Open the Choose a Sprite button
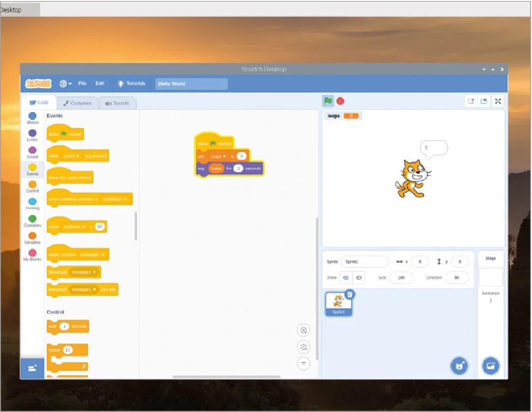532x412 pixels. coord(459,366)
